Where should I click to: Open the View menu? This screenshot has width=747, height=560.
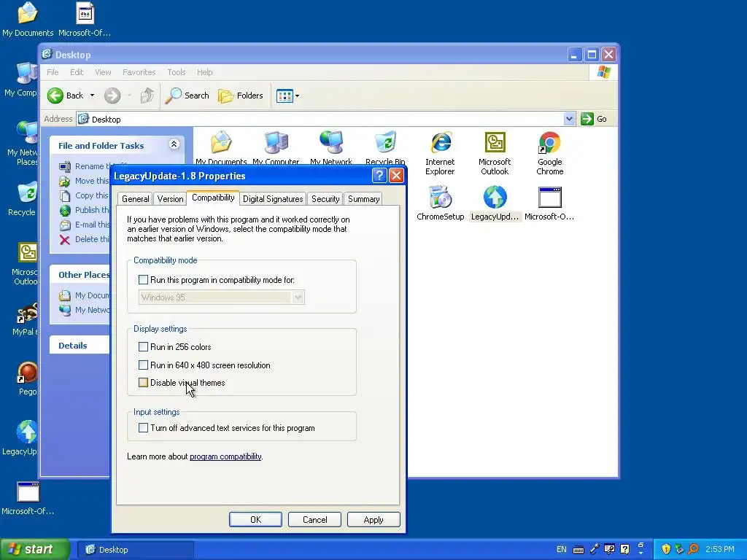pyautogui.click(x=103, y=72)
